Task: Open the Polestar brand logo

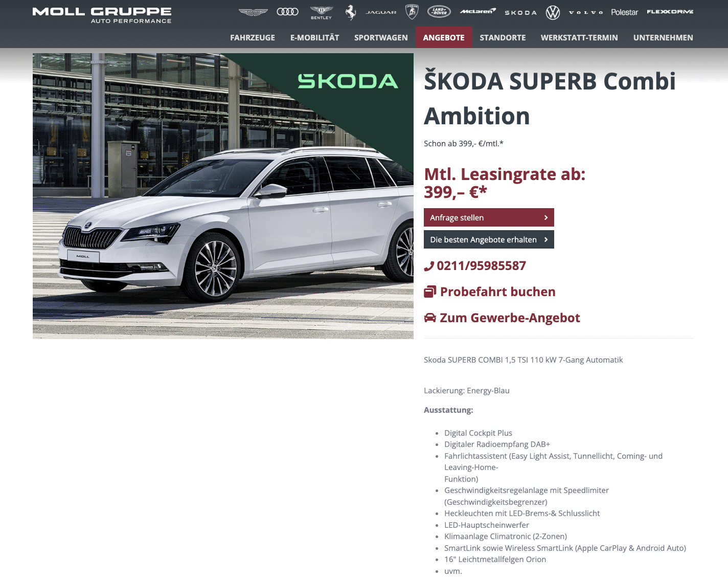Action: point(624,12)
